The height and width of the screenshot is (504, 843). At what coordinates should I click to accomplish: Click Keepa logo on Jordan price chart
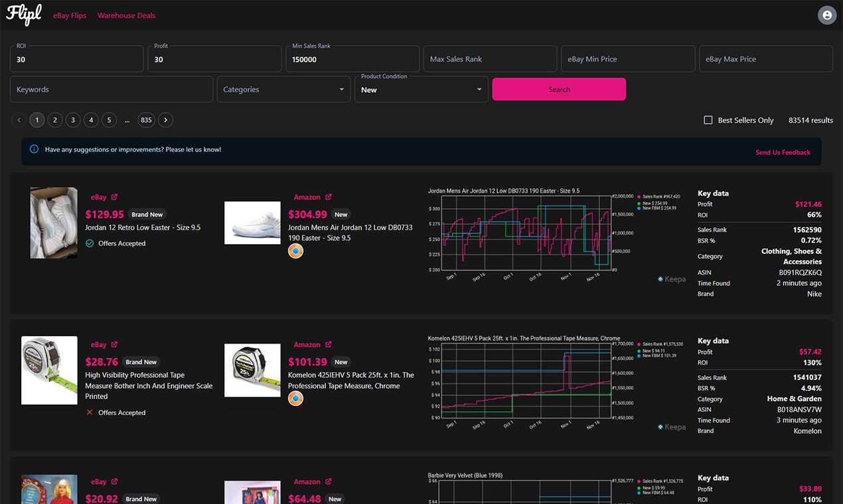point(672,279)
